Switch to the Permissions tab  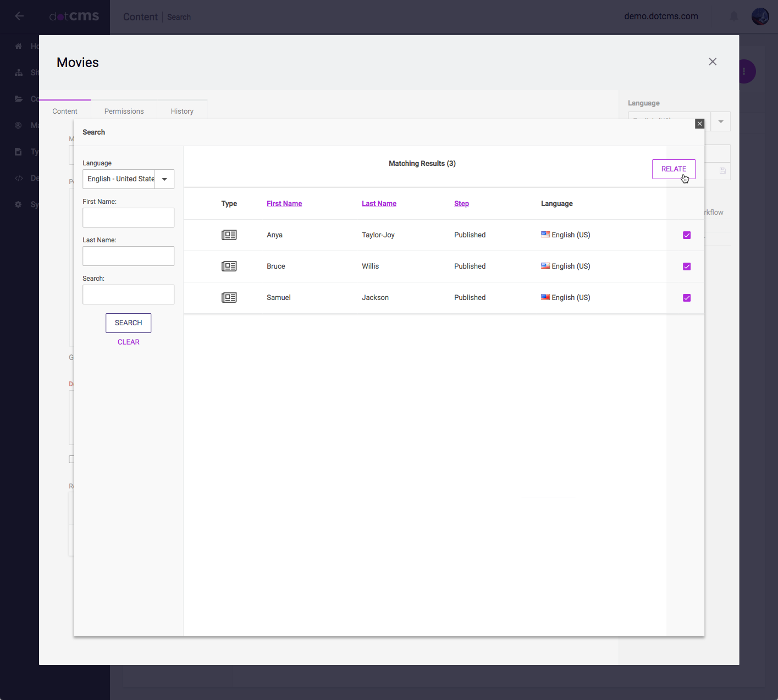point(124,111)
